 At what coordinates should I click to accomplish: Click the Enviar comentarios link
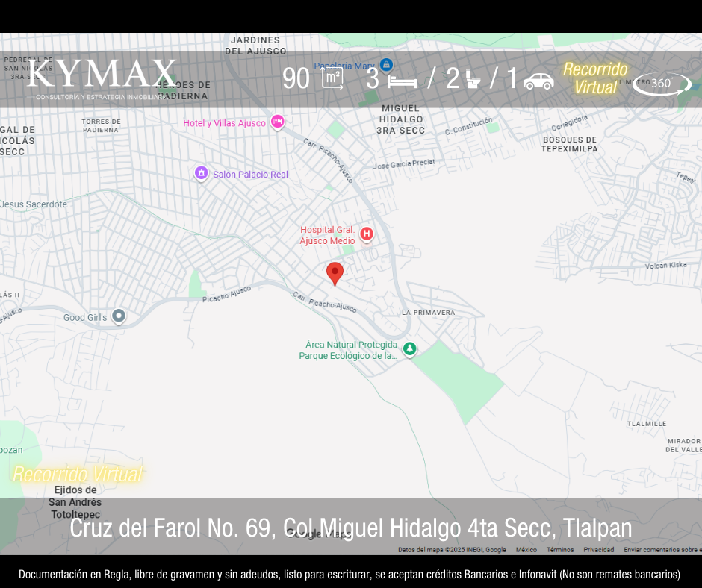click(662, 549)
